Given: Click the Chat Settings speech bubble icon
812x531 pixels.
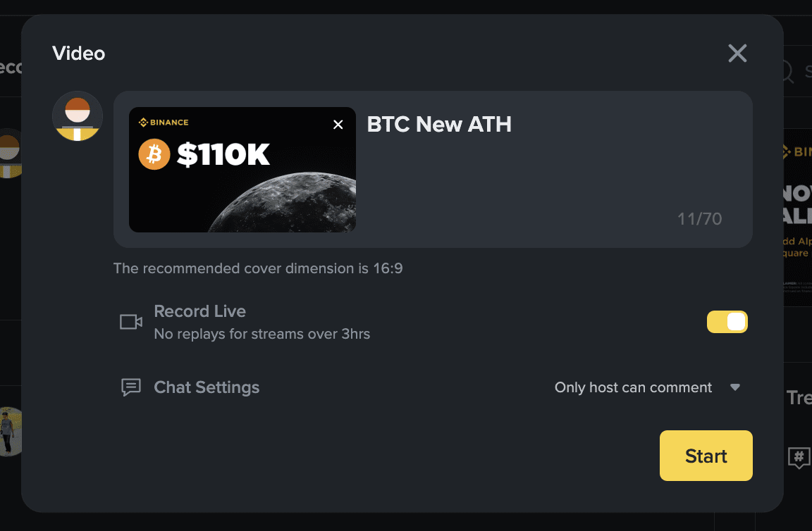Looking at the screenshot, I should [131, 387].
